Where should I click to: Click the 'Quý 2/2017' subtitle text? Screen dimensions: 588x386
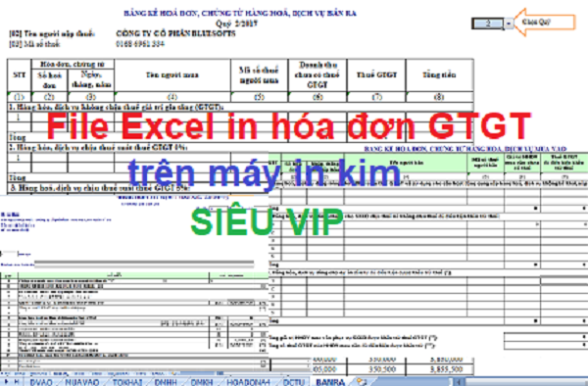click(x=236, y=24)
